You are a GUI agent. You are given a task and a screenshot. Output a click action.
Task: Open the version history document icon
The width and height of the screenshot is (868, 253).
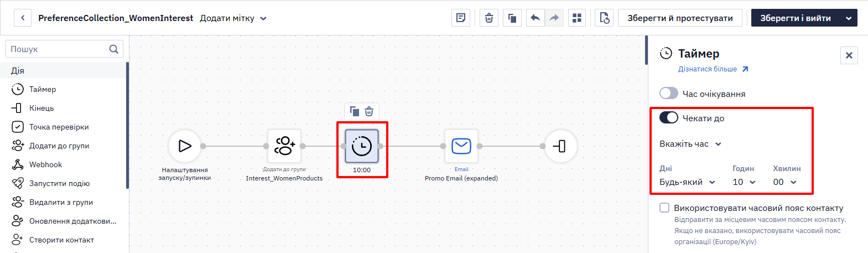tap(605, 18)
